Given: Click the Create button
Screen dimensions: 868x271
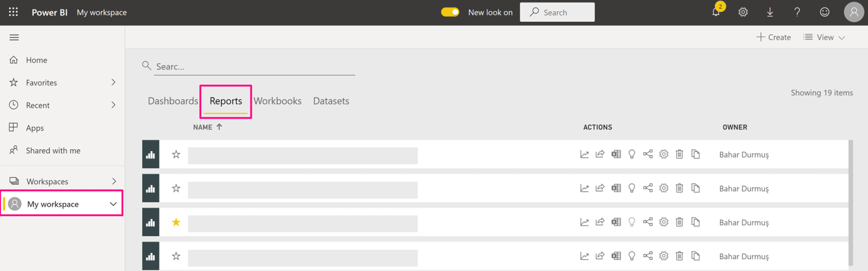Looking at the screenshot, I should click(774, 37).
